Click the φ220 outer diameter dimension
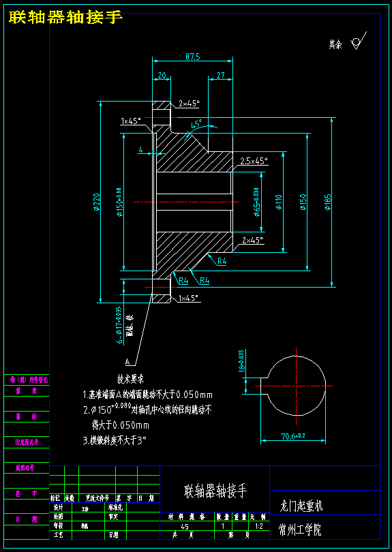Image resolution: width=392 pixels, height=552 pixels. coord(97,202)
